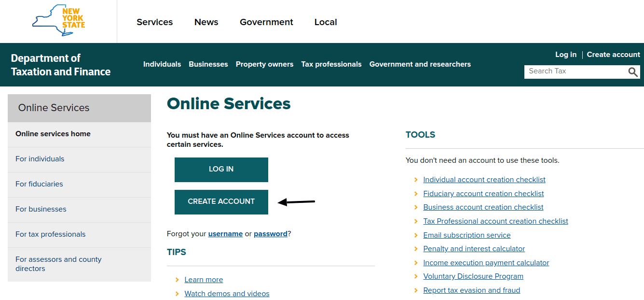Open For assessors and county directors
The image size is (644, 300).
pyautogui.click(x=58, y=264)
